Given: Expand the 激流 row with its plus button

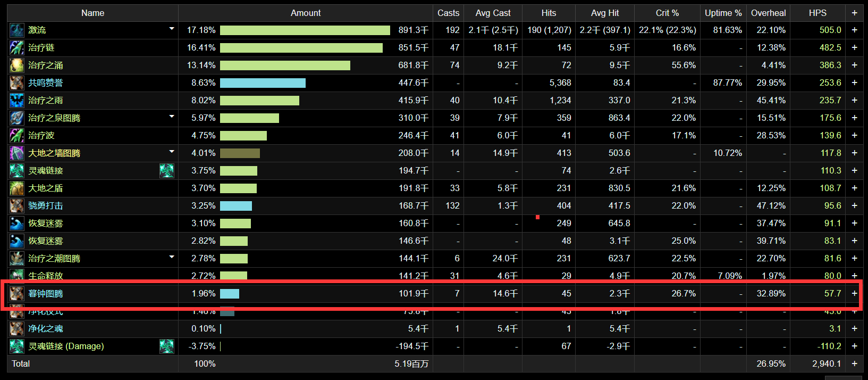Looking at the screenshot, I should tap(854, 30).
